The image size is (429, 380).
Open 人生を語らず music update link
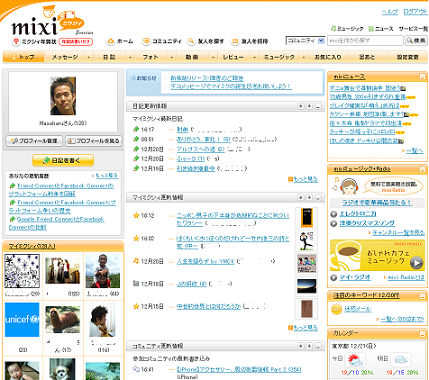click(205, 262)
